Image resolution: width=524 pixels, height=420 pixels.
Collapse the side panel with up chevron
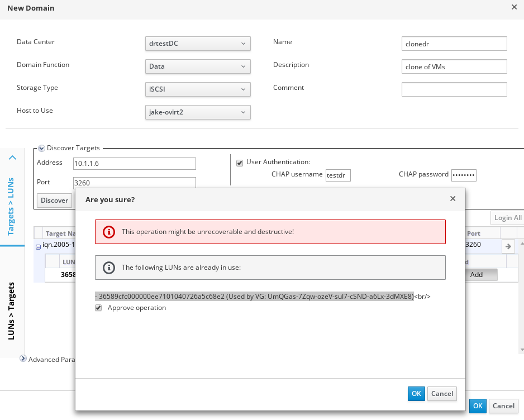(12, 158)
